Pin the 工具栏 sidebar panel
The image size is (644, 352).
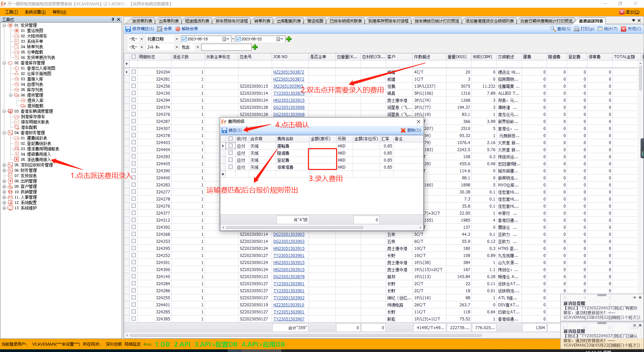(113, 19)
